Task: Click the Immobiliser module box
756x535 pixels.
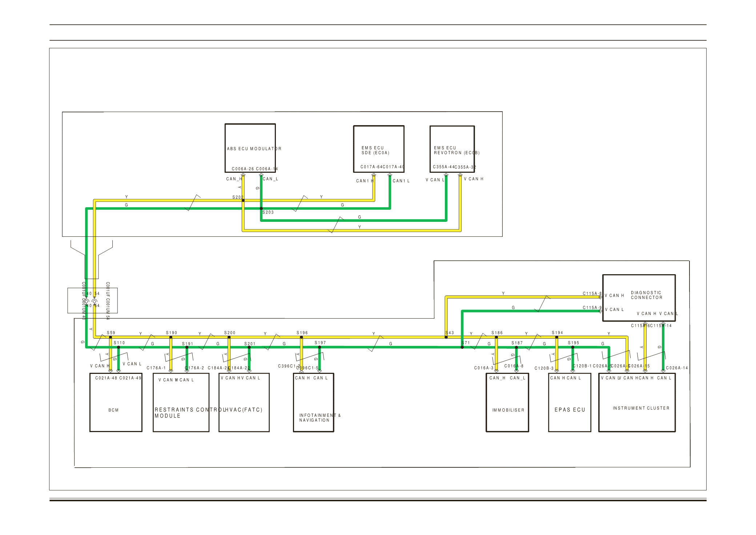Action: [x=507, y=402]
